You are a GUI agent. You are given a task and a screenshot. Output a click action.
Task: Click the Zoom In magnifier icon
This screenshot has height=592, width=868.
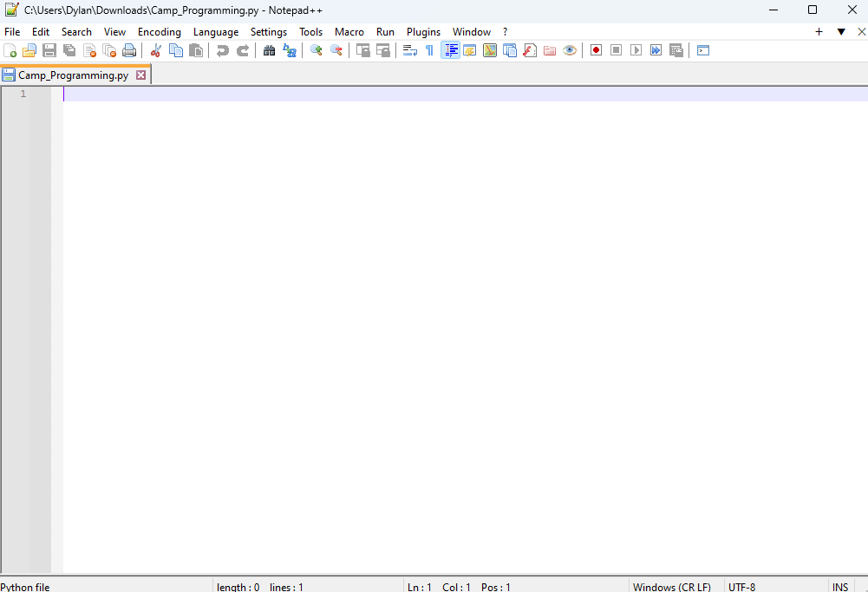coord(317,50)
